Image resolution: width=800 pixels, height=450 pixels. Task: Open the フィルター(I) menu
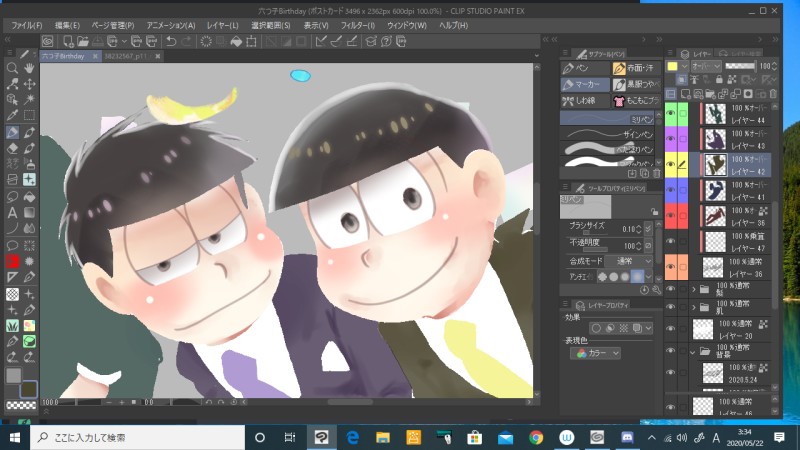(358, 25)
